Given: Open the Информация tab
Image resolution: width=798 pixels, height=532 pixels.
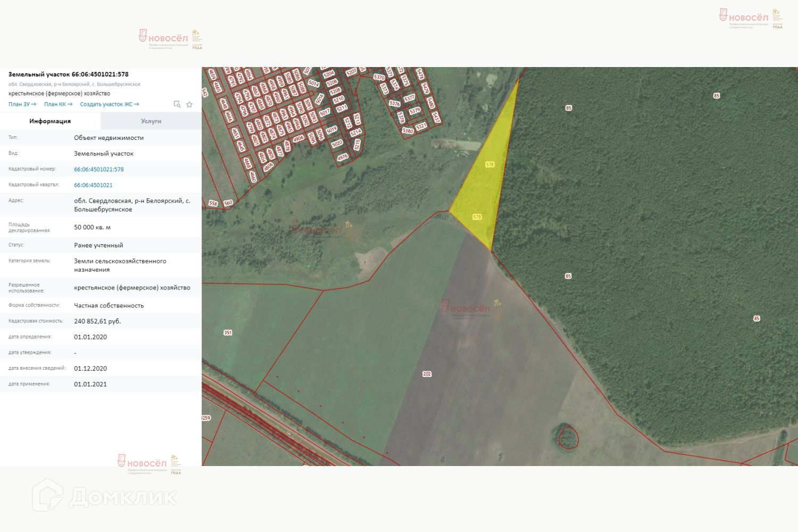Looking at the screenshot, I should [50, 121].
